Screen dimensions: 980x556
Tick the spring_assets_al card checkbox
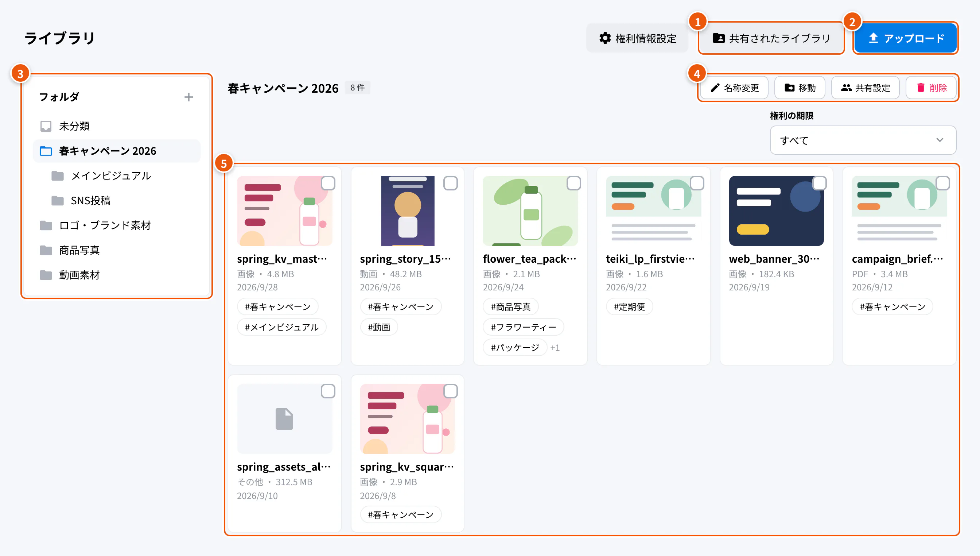click(x=328, y=391)
